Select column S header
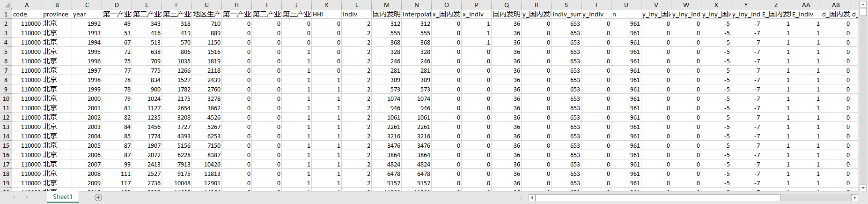The image size is (868, 204). click(x=566, y=5)
